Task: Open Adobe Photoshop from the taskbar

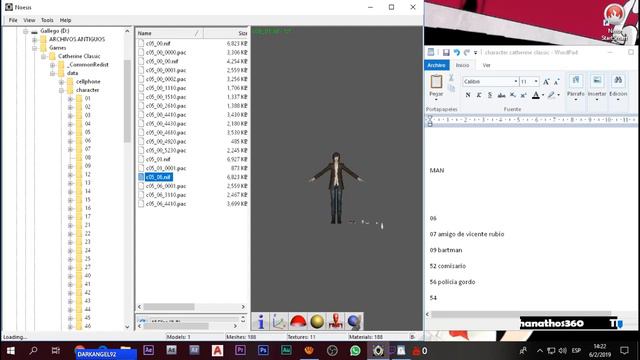Action: 263,350
